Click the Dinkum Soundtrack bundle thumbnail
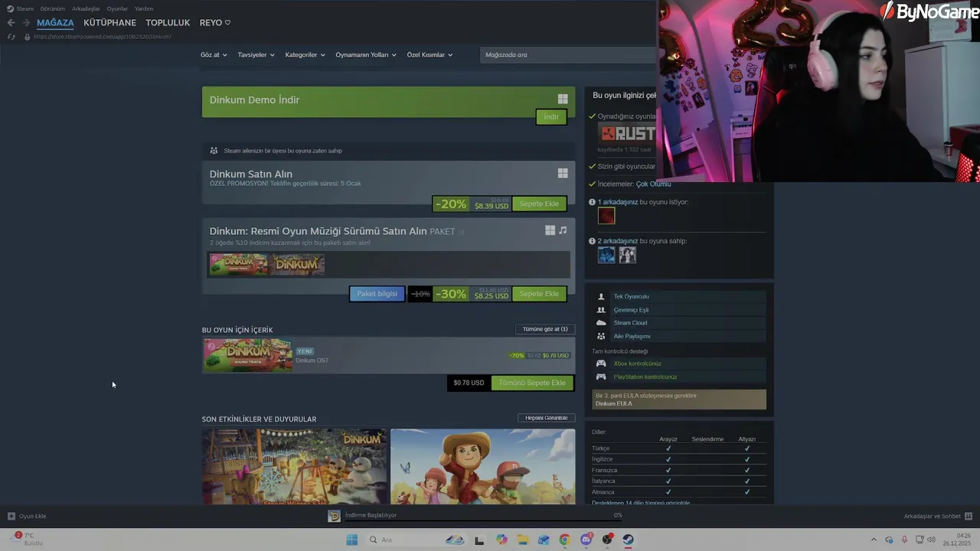 (239, 265)
